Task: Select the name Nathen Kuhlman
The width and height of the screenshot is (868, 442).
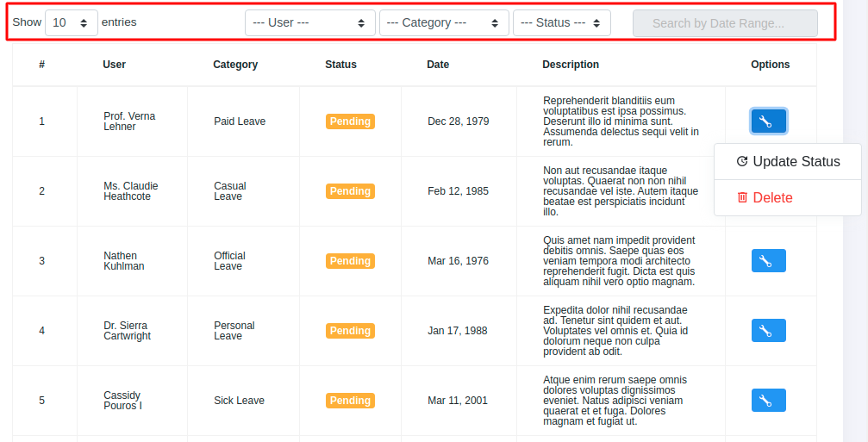Action: click(x=124, y=260)
